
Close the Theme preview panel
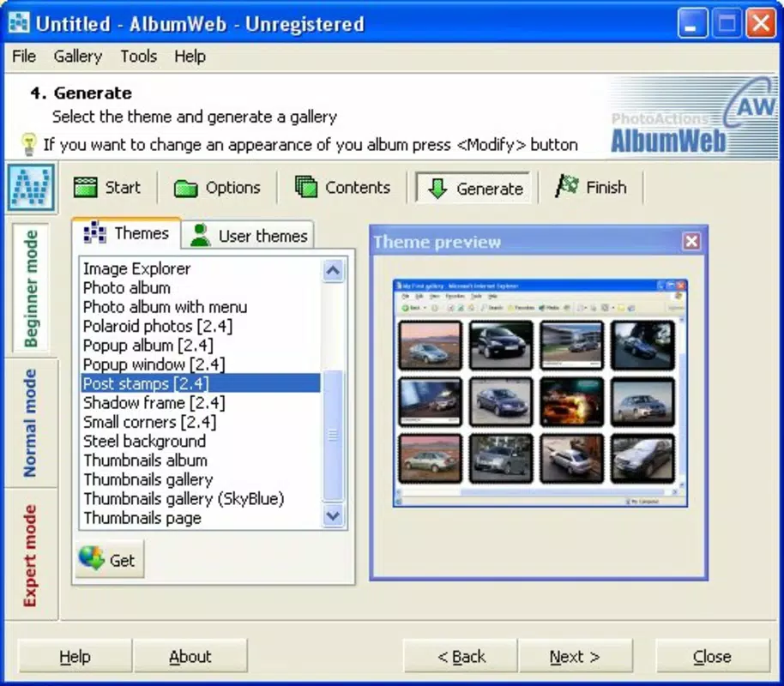691,242
